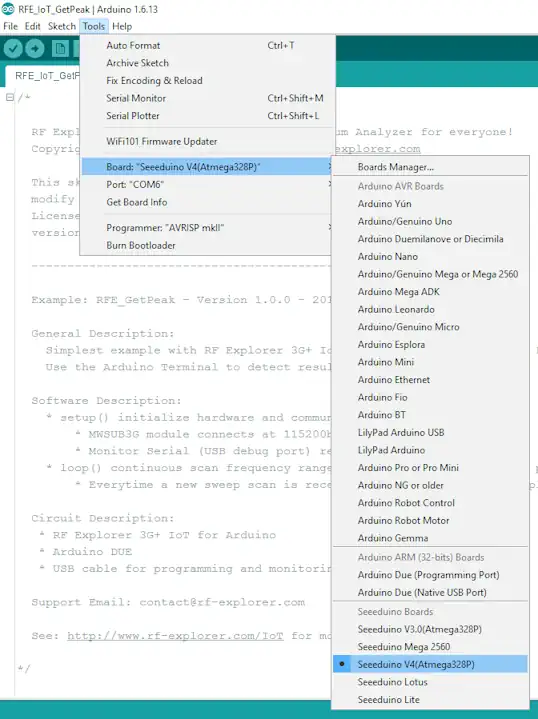Open Boards Manager...
Viewport: 538px width, 719px height.
pyautogui.click(x=430, y=167)
